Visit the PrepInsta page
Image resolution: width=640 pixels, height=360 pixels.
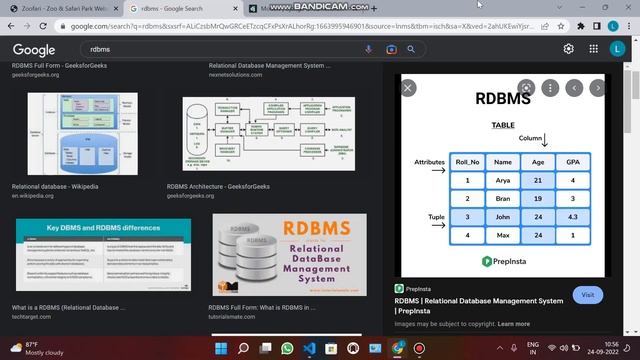click(x=588, y=295)
